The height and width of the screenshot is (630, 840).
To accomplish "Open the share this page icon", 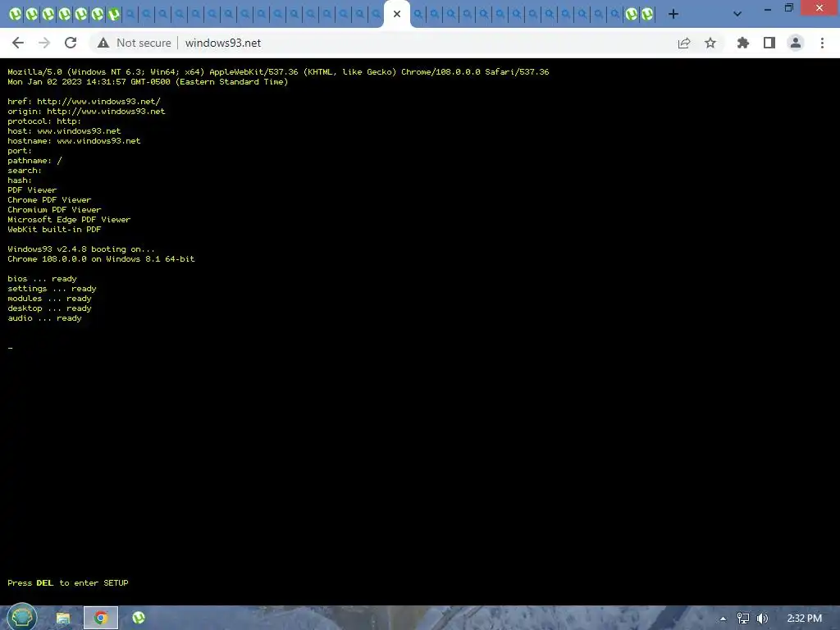I will (x=683, y=43).
